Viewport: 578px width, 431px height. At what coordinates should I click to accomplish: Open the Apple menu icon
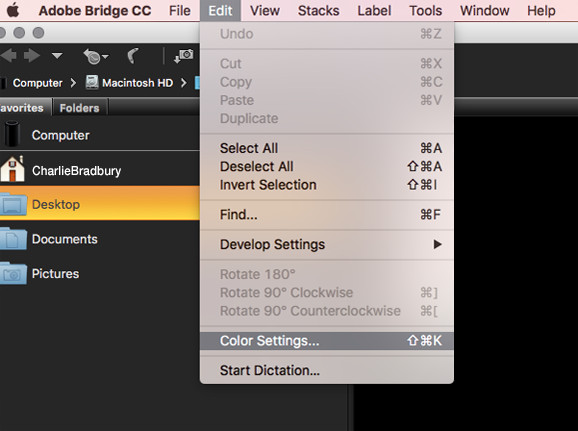pos(13,10)
